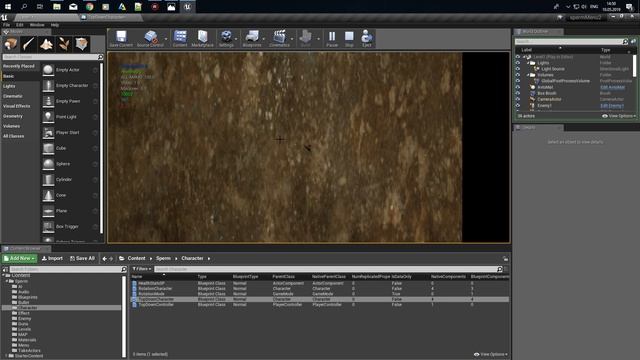Collapse the Content root folder tree
Screen dimensions: 640x360
(4, 276)
